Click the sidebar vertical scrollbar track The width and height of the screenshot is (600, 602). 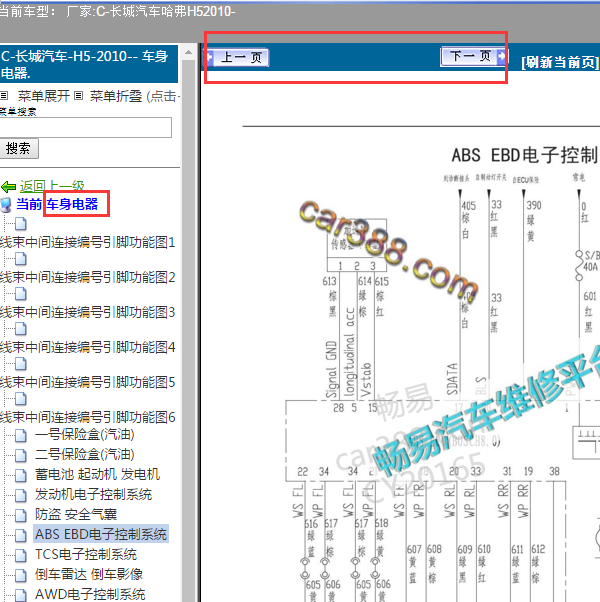188,330
